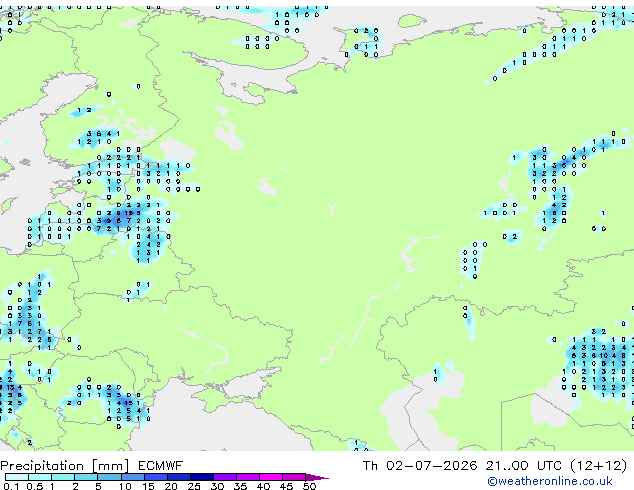Click the 10–15 mm legend color swatch
The image size is (634, 490).
click(x=133, y=477)
